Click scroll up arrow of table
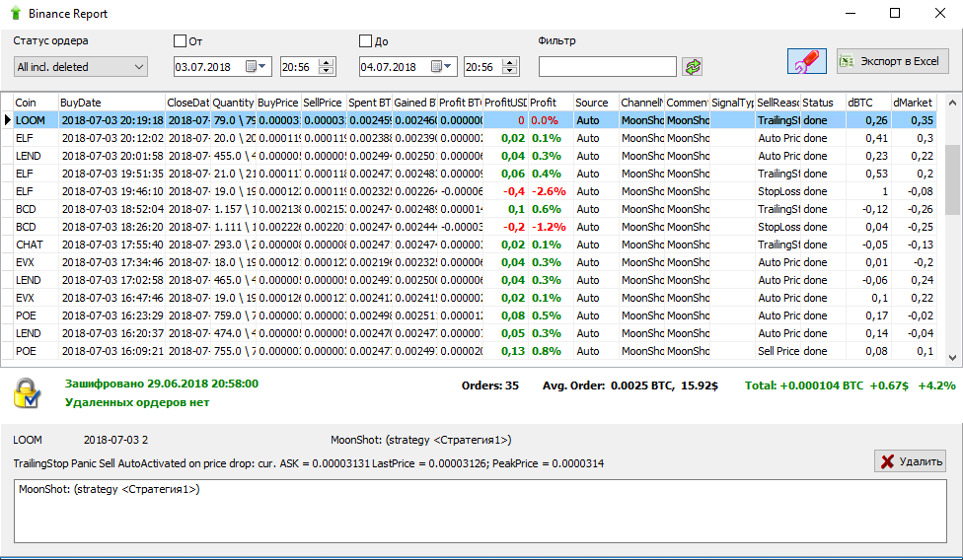The width and height of the screenshot is (963, 560). coord(952,103)
